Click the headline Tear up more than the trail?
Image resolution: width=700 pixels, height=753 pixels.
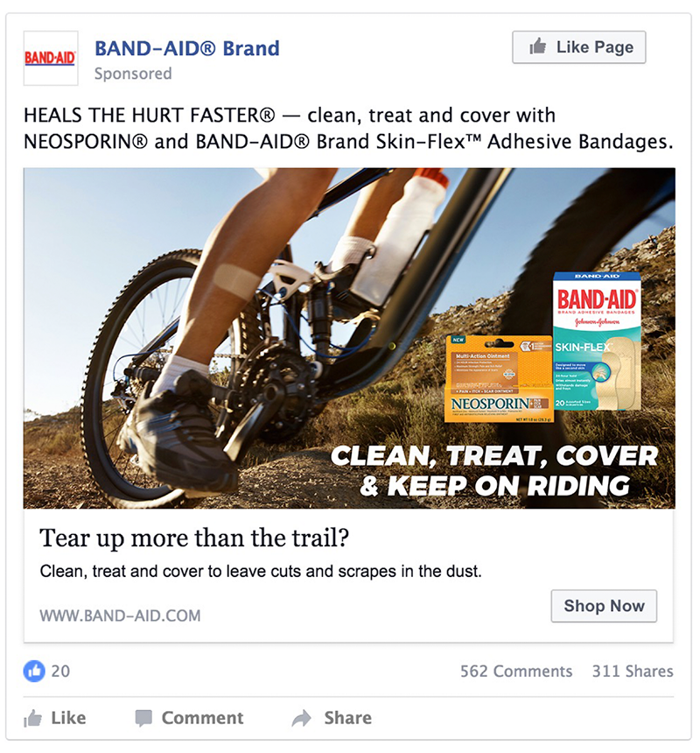[x=194, y=538]
